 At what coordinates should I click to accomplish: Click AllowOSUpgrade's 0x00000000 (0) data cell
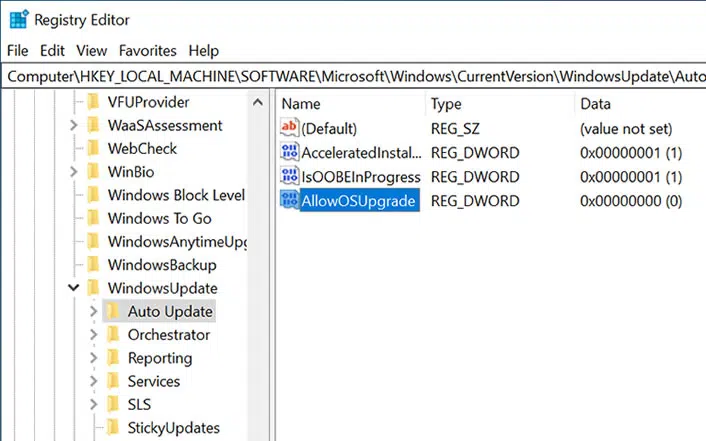[631, 200]
